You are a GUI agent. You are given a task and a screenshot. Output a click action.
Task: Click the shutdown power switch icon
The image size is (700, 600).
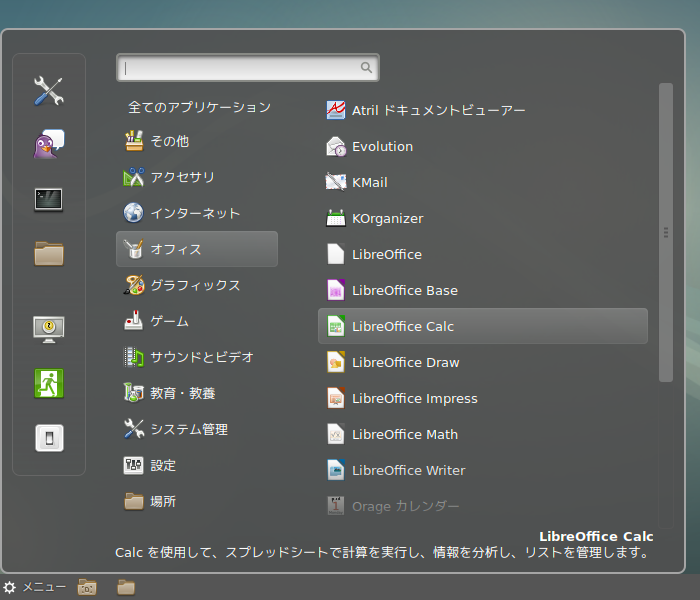pos(49,438)
